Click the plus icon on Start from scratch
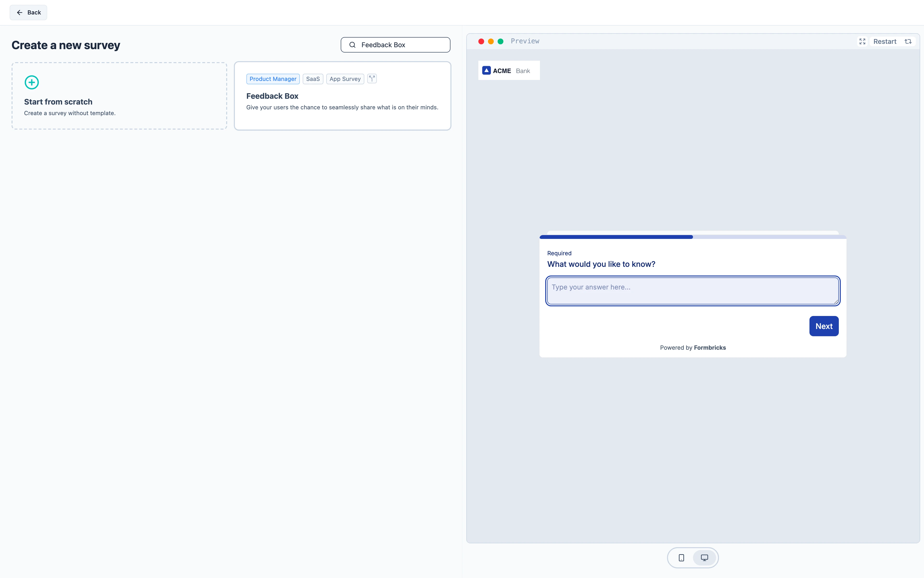924x578 pixels. click(x=32, y=82)
